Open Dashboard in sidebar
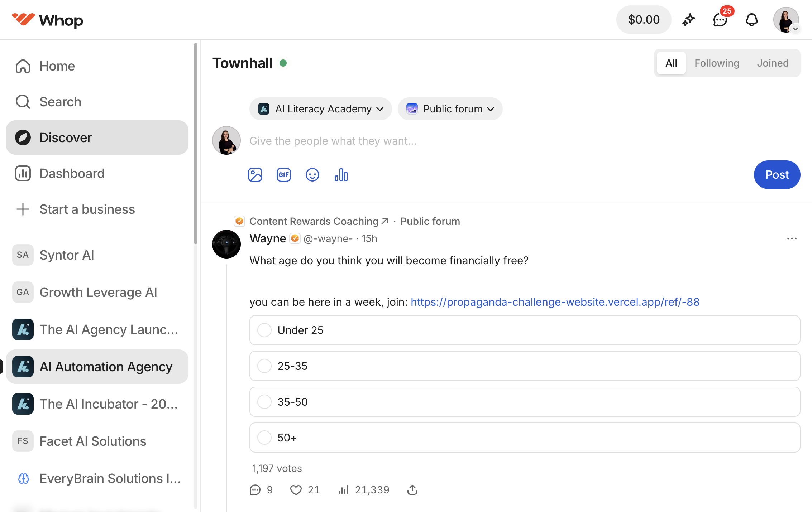 pos(97,173)
